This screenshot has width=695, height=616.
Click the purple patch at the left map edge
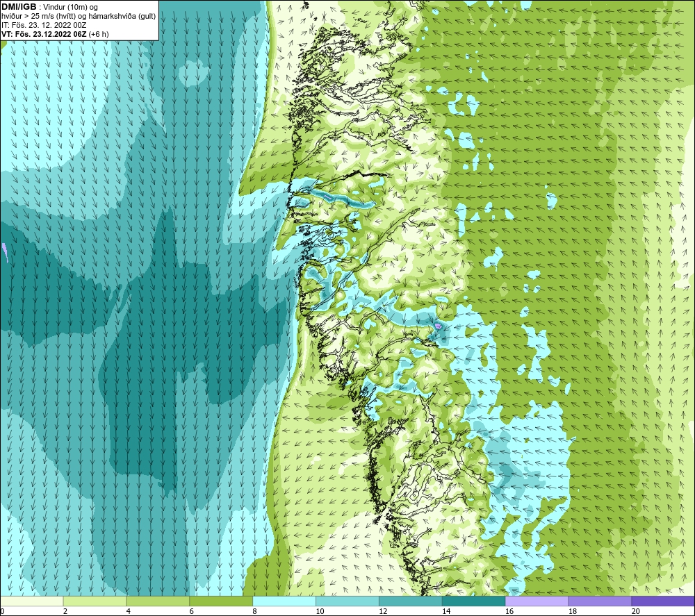click(x=4, y=251)
